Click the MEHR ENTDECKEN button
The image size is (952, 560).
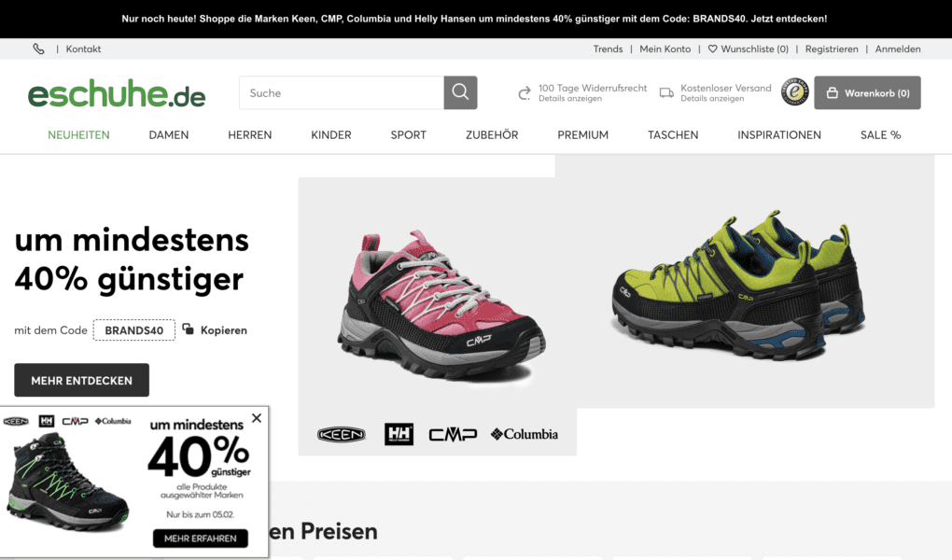pyautogui.click(x=82, y=380)
